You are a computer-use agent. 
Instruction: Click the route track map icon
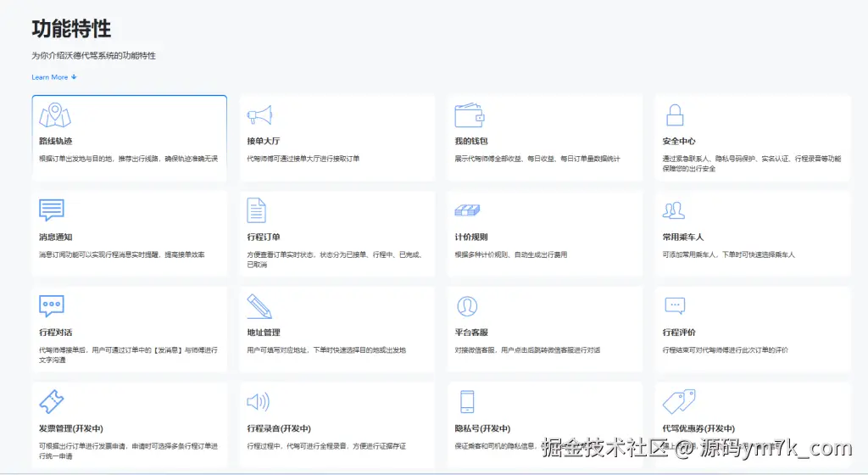click(x=55, y=115)
